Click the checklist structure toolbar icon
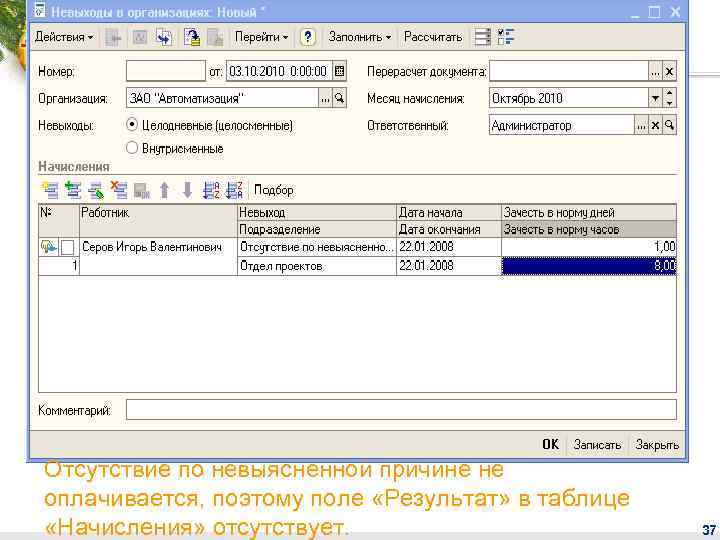The image size is (720, 540). point(506,37)
